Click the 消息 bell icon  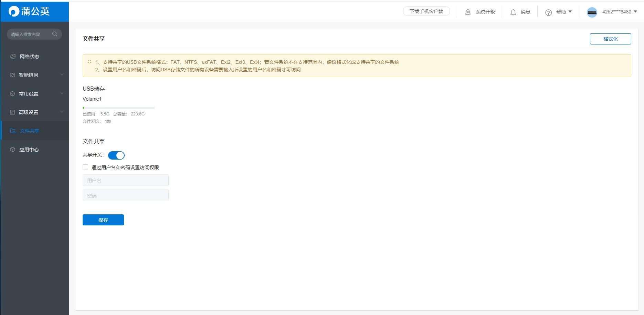(x=513, y=12)
